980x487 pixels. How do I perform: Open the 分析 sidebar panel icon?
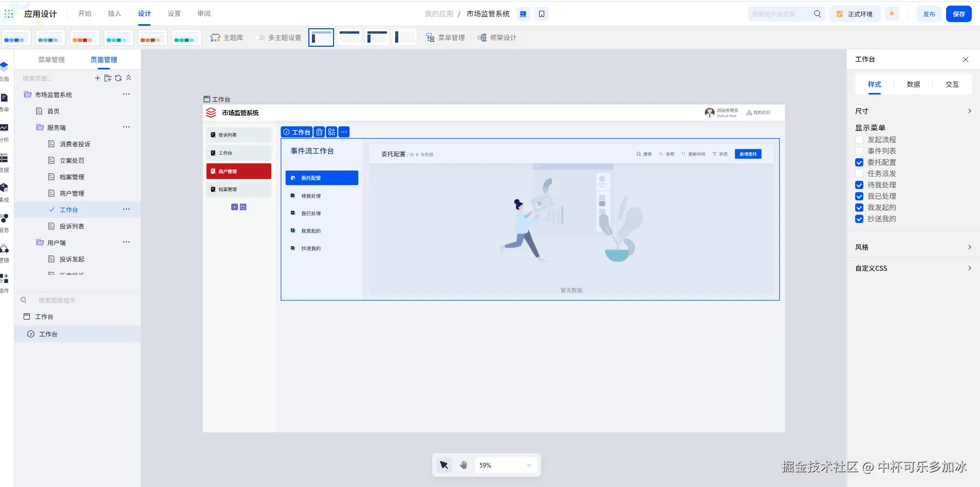[4, 127]
